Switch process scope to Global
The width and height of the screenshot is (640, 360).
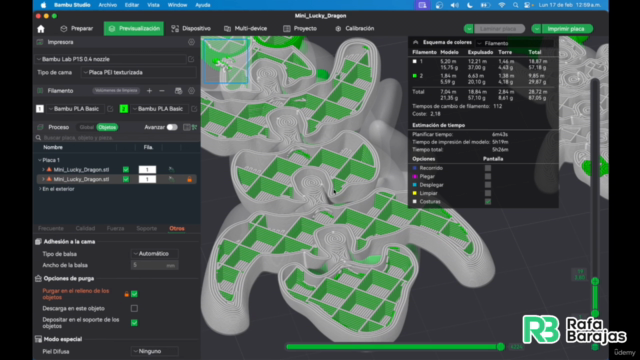coord(86,127)
